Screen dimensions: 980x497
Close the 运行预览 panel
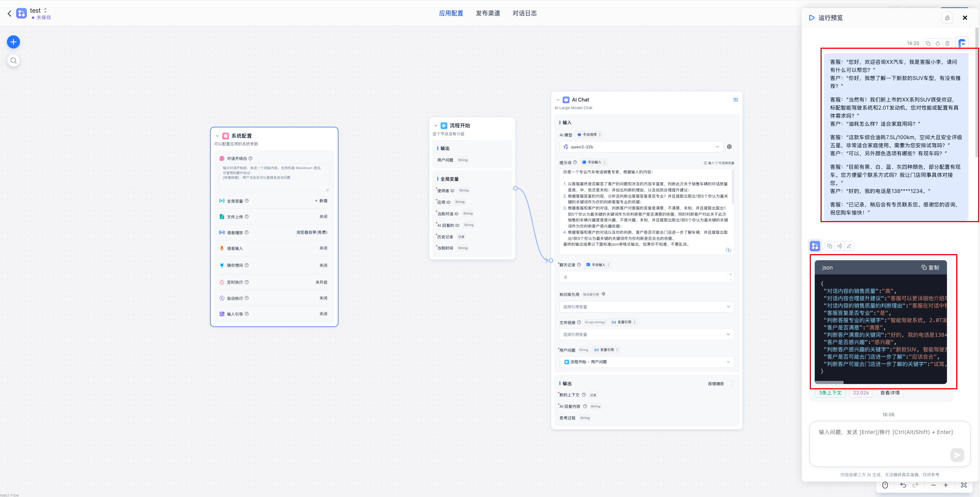click(x=965, y=18)
